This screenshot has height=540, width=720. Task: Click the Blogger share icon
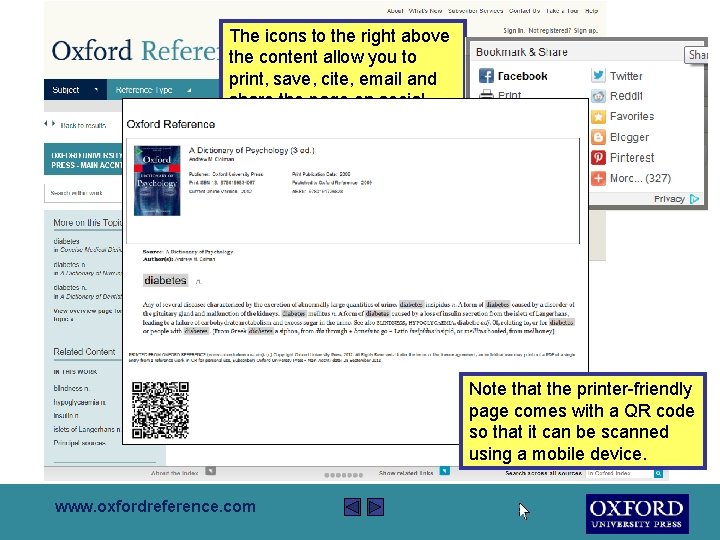(x=598, y=137)
